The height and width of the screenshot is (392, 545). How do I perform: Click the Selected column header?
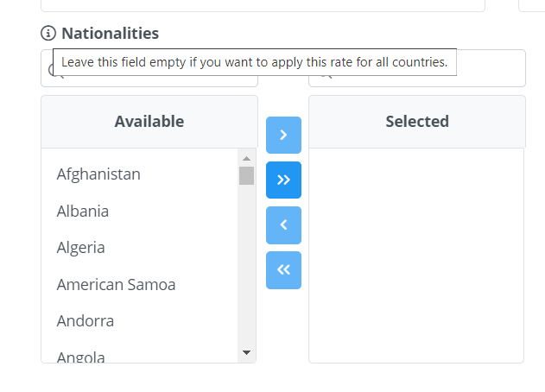click(x=416, y=122)
